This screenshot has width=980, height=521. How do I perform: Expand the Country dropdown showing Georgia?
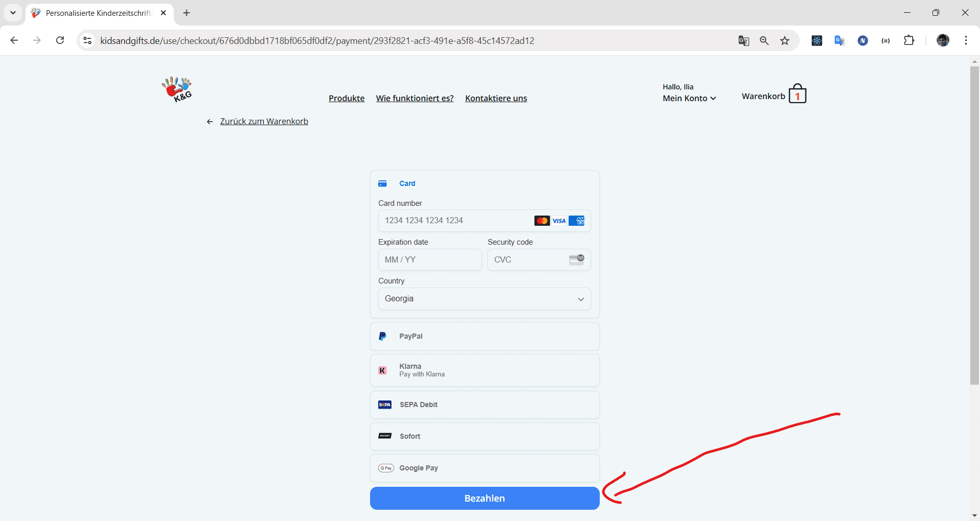[484, 299]
